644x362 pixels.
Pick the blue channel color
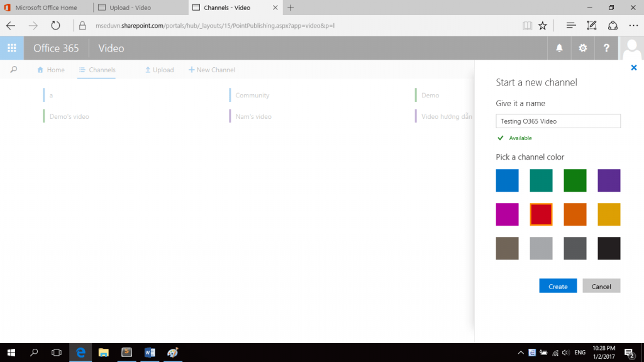pos(508,180)
